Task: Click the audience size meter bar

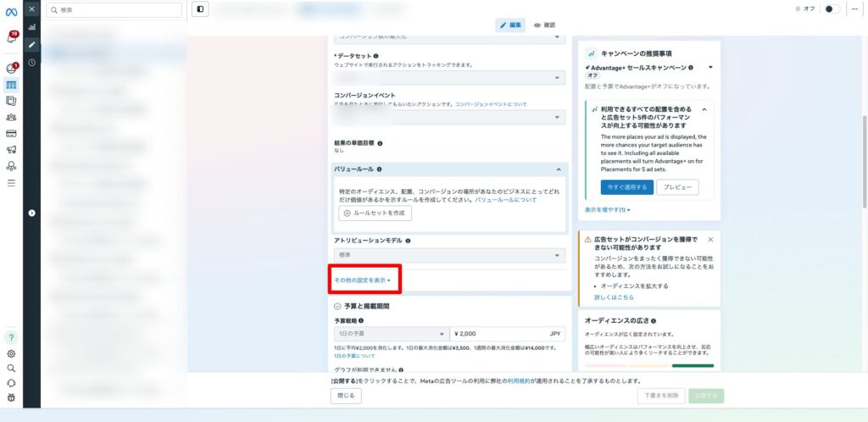Action: coord(649,365)
